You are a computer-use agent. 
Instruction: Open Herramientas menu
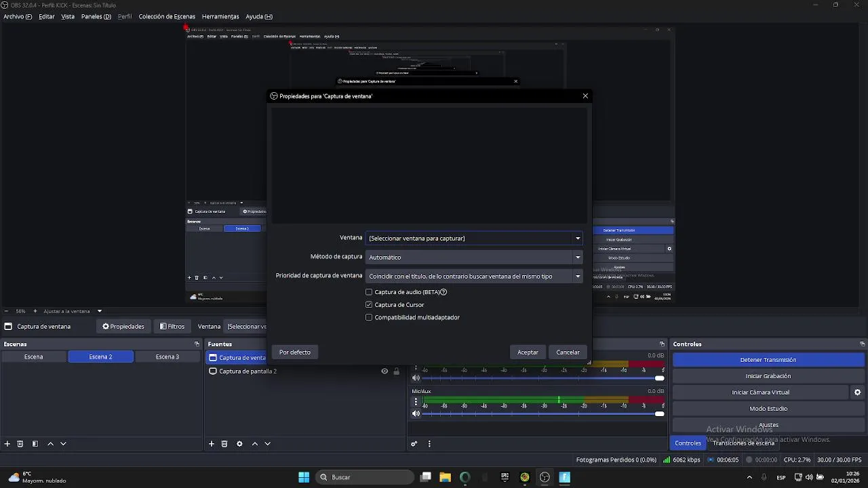pyautogui.click(x=220, y=16)
